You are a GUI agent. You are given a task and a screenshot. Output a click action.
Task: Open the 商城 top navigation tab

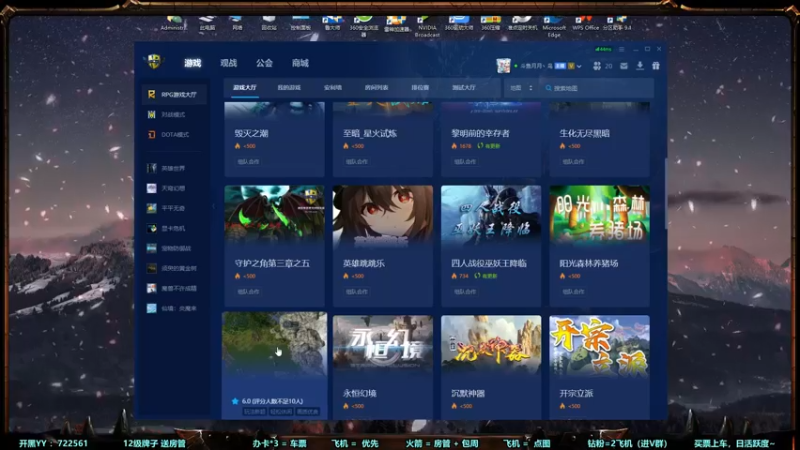(300, 63)
